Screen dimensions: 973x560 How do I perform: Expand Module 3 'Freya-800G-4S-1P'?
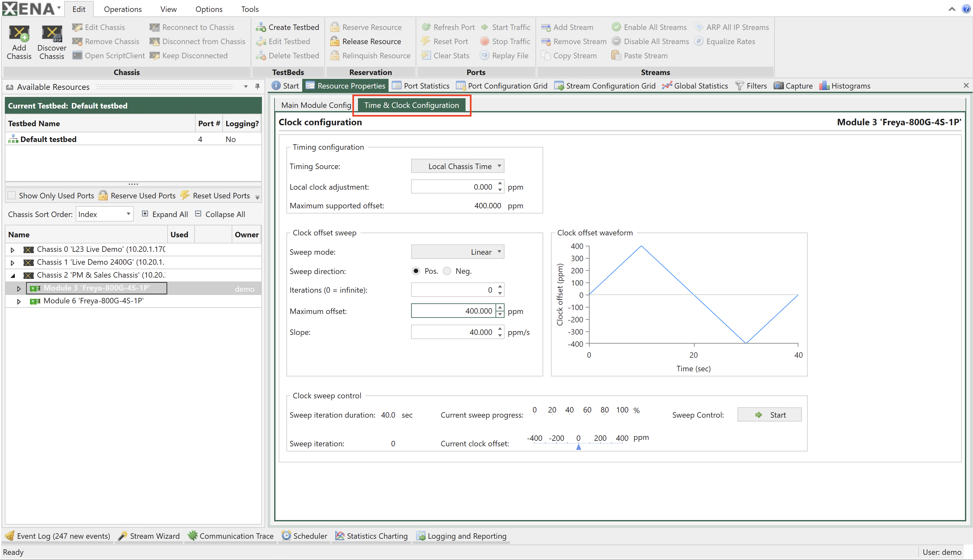18,289
